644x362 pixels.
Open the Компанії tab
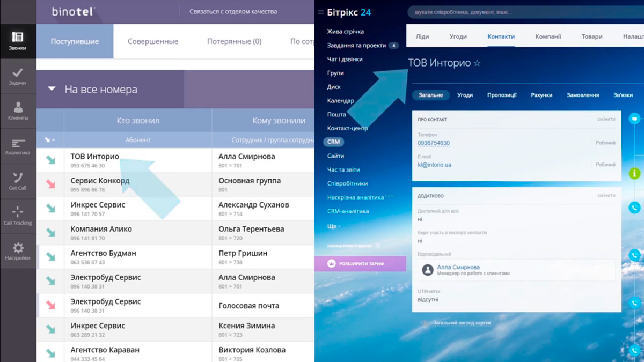pyautogui.click(x=548, y=36)
